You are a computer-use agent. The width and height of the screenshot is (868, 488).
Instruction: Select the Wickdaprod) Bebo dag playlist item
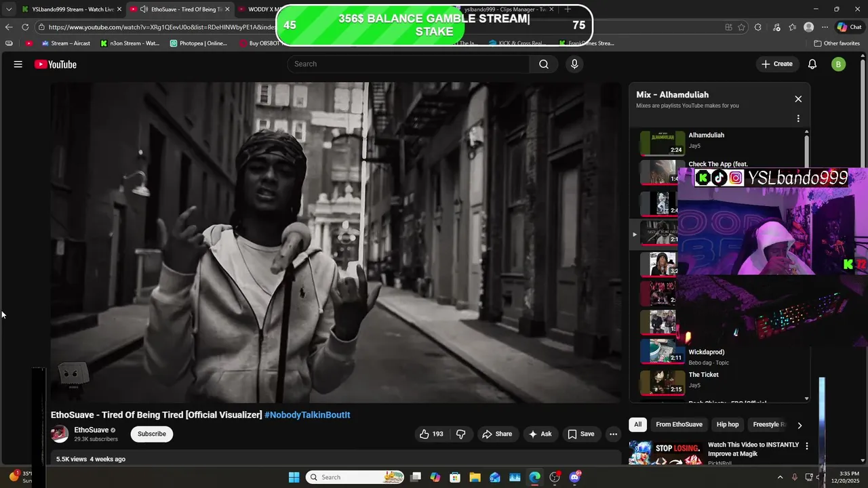719,352
